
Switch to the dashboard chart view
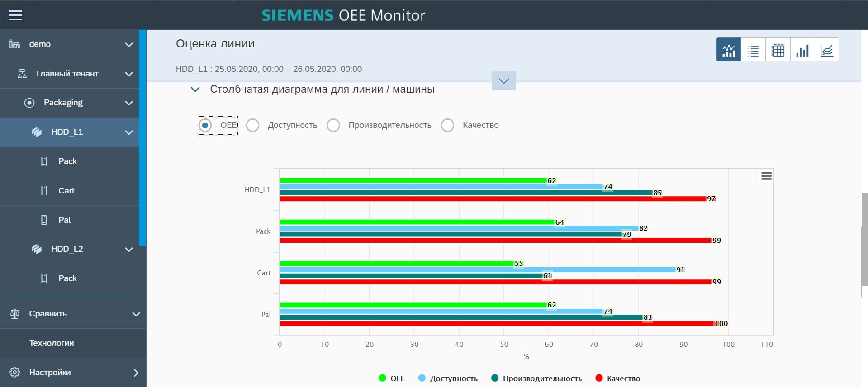pyautogui.click(x=729, y=49)
